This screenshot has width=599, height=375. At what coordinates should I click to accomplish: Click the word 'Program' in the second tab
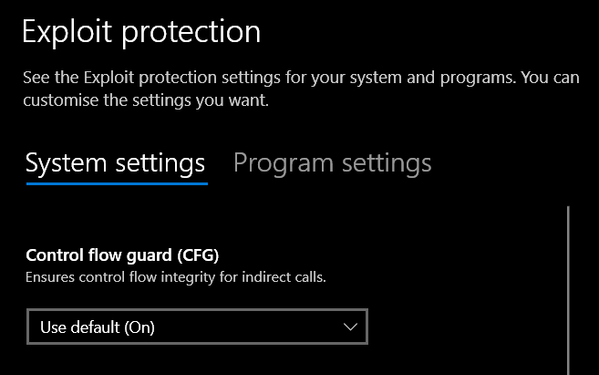click(x=284, y=164)
